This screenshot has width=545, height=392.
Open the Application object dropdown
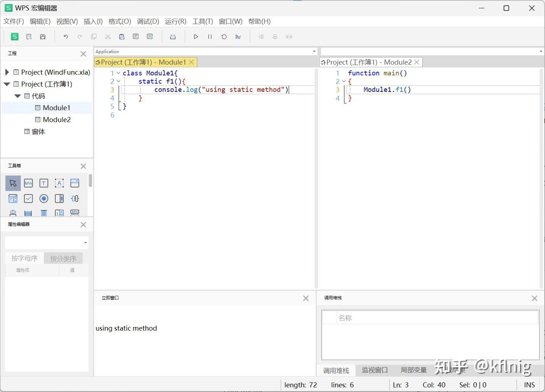314,51
